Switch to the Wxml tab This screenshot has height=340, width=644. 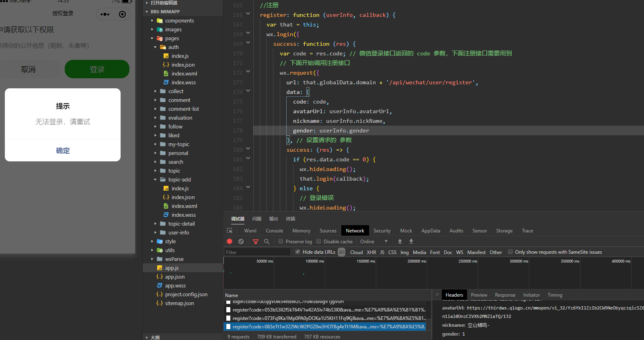coord(250,231)
